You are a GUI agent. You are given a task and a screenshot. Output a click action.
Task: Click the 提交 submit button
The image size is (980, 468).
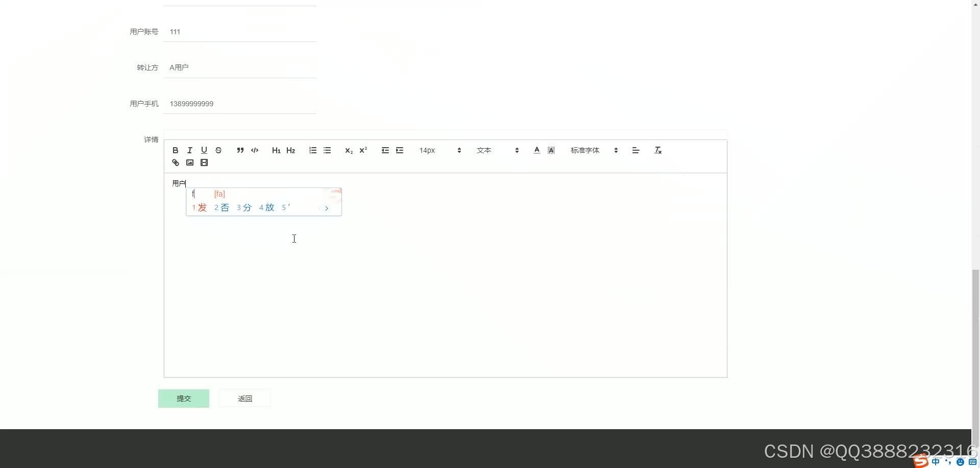click(184, 399)
